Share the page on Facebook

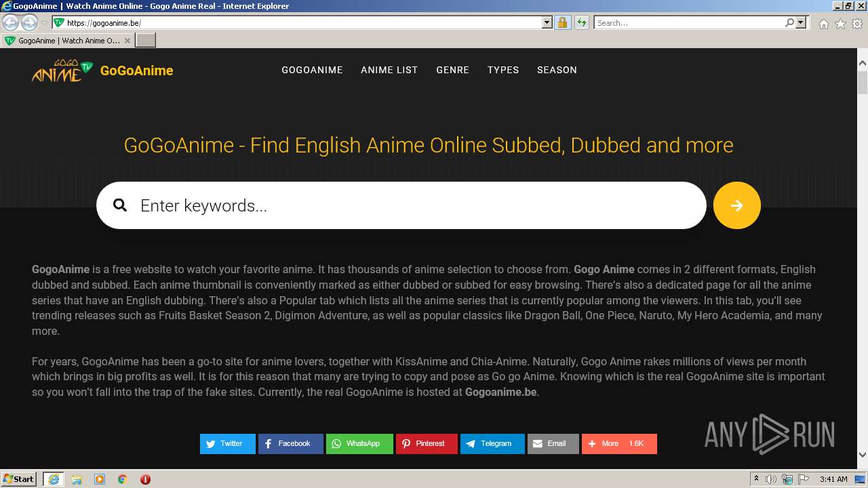(290, 444)
